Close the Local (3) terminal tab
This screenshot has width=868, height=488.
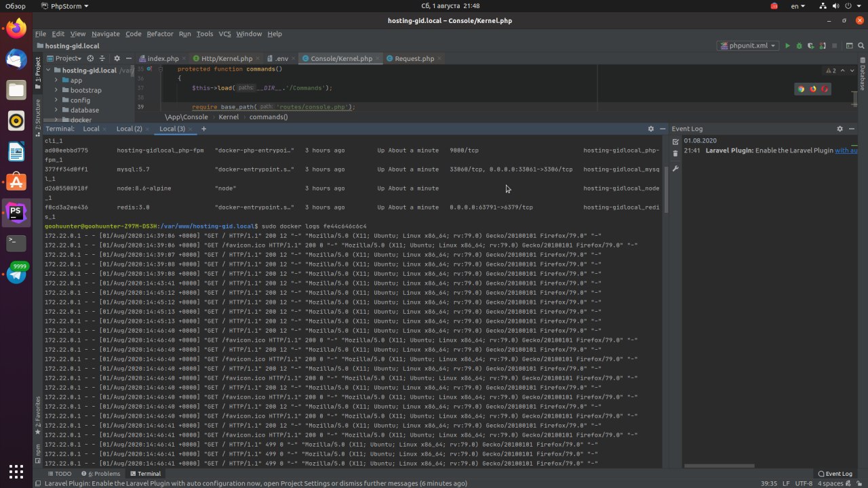pos(191,129)
